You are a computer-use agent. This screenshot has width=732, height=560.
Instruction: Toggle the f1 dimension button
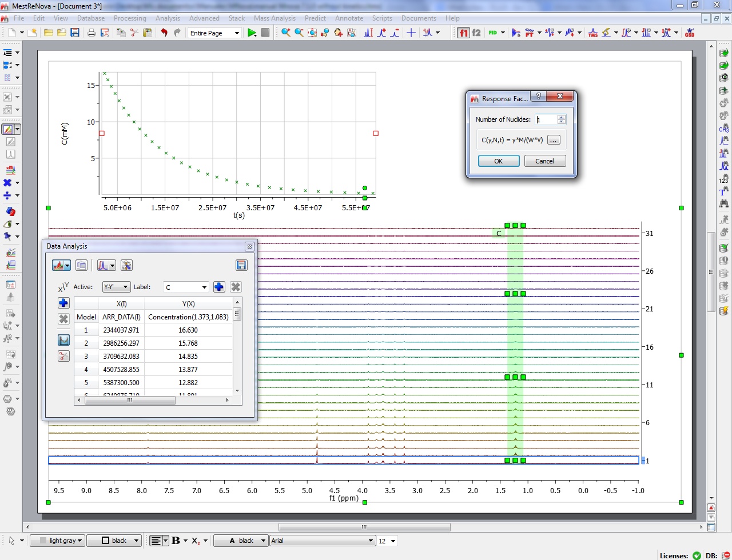[464, 33]
